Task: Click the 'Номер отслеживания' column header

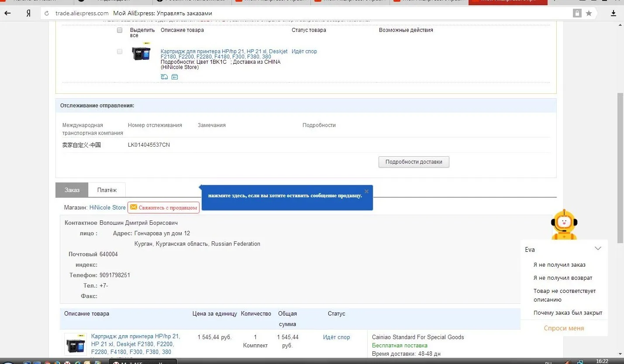Action: pos(155,125)
